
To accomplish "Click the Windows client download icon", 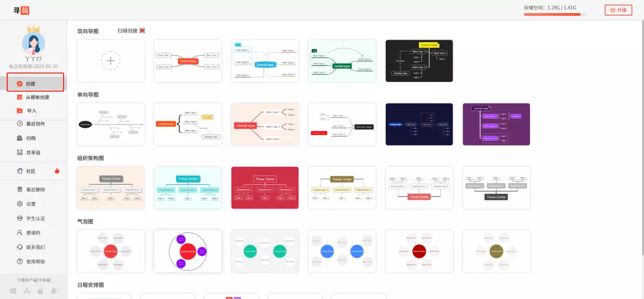I will (13, 291).
